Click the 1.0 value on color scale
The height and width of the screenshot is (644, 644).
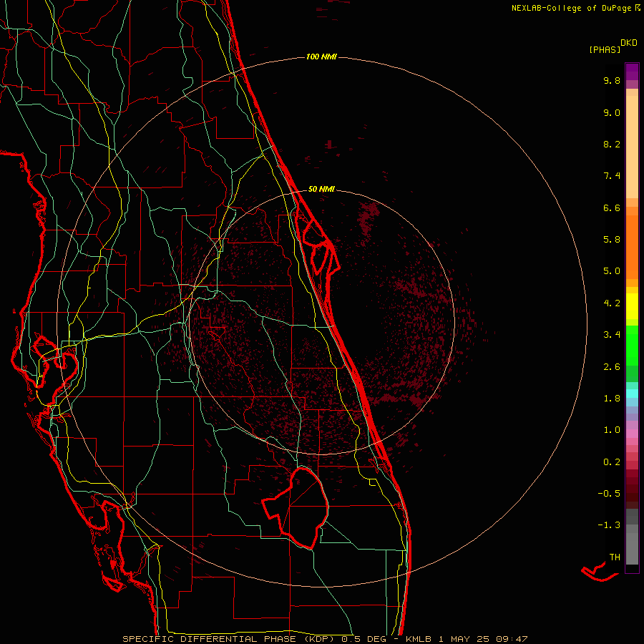(612, 430)
